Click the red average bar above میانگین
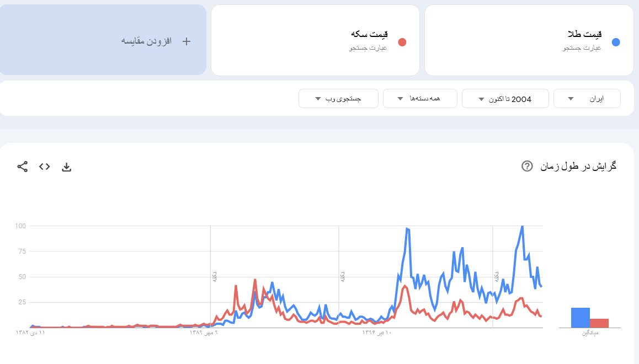The height and width of the screenshot is (364, 639). point(599,323)
